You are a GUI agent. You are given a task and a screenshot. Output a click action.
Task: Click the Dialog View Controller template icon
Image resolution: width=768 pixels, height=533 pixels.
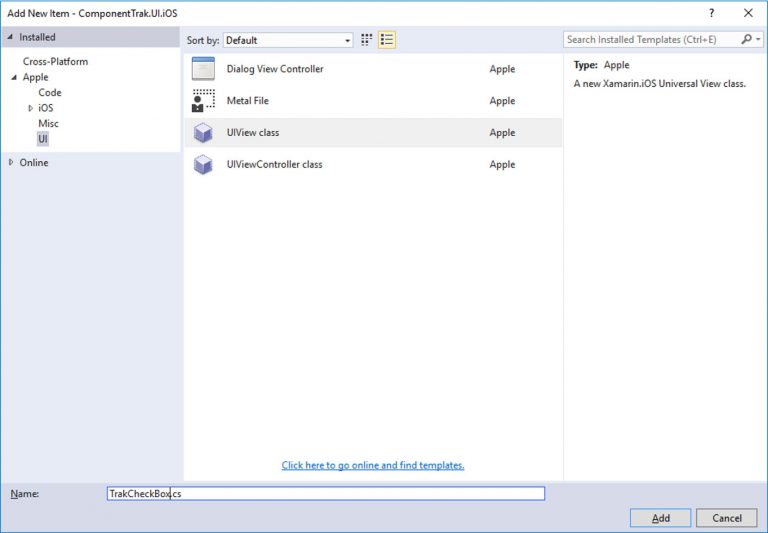coord(203,69)
